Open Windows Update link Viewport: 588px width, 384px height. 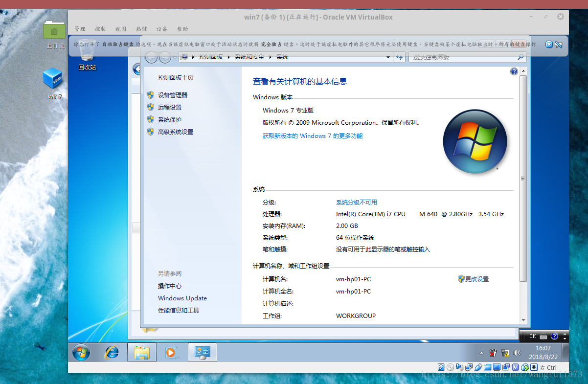(182, 298)
